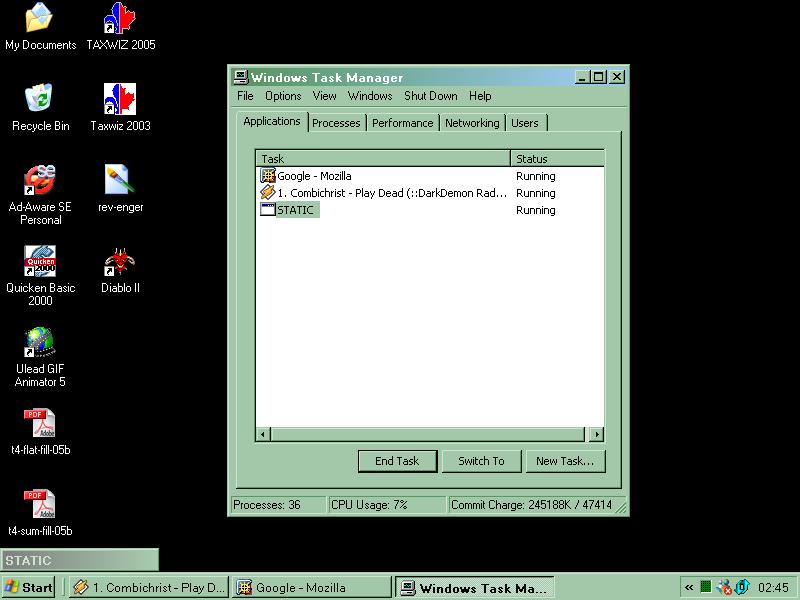This screenshot has height=600, width=800.
Task: Switch to the Applications tab
Action: 272,121
